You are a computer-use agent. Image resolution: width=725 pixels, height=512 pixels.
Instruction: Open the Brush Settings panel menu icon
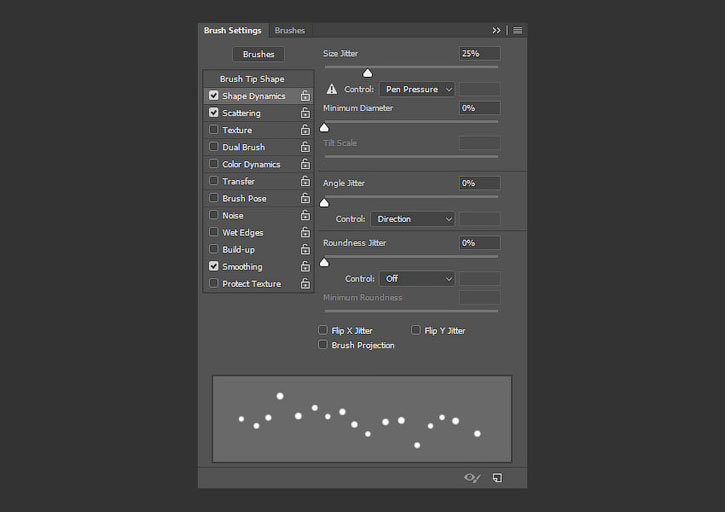click(518, 31)
